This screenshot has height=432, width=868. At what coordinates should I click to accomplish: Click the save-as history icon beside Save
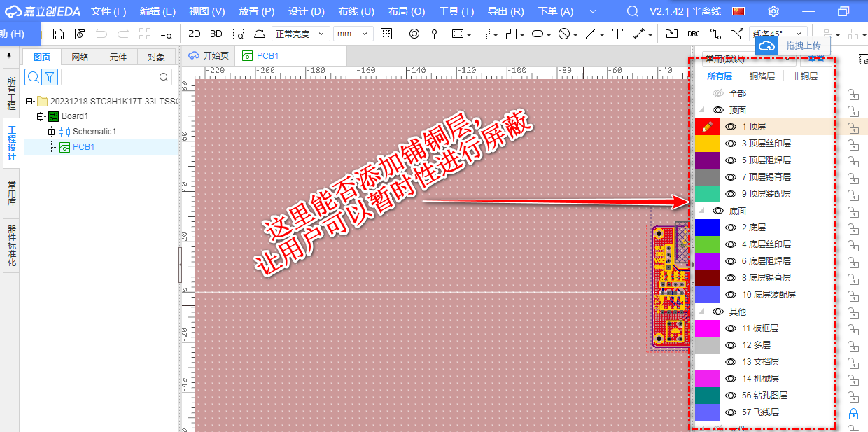click(x=80, y=34)
